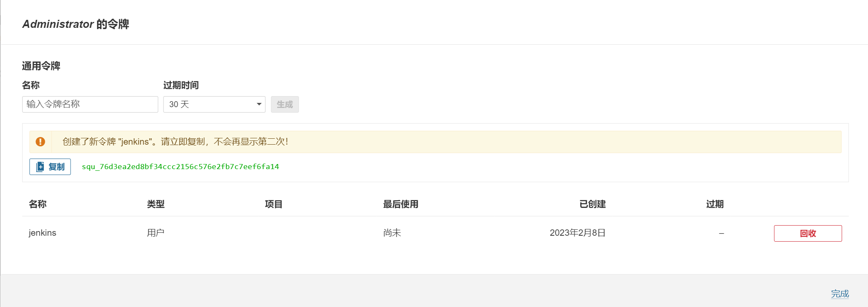Screen dimensions: 868x307
Task: Focus the 输入令牌名称 input field
Action: coord(90,104)
